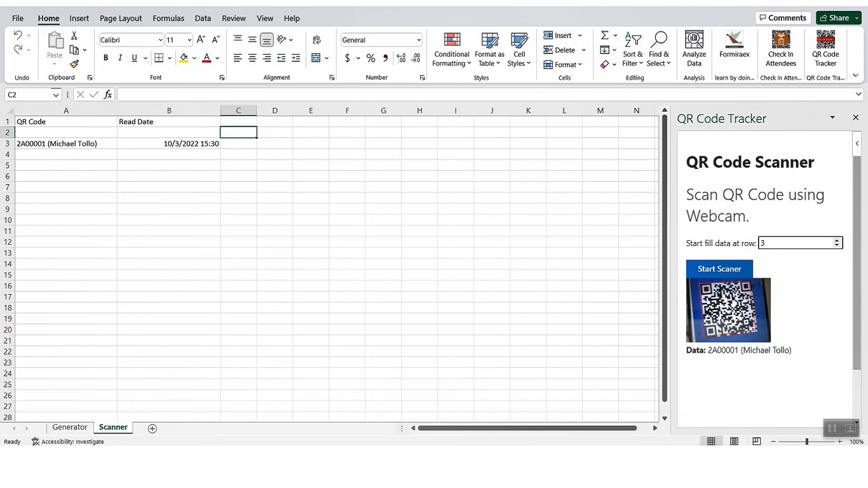
Task: Expand the Delete cells dropdown arrow
Action: pyautogui.click(x=583, y=50)
